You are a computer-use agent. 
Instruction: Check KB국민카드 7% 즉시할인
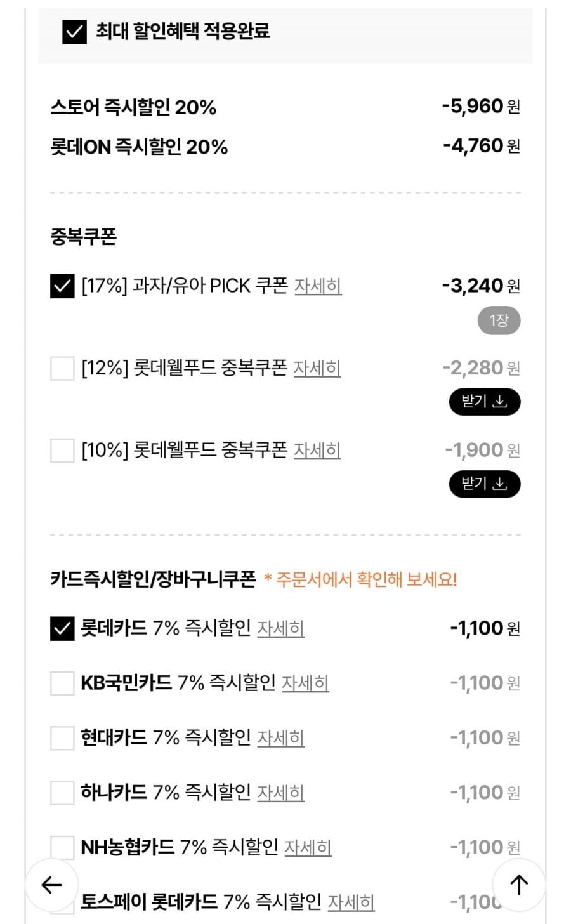tap(62, 683)
